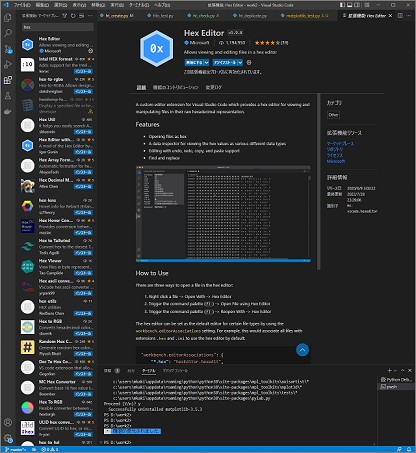This screenshot has width=416, height=453.
Task: Open the 編集 menu
Action: coord(42,5)
